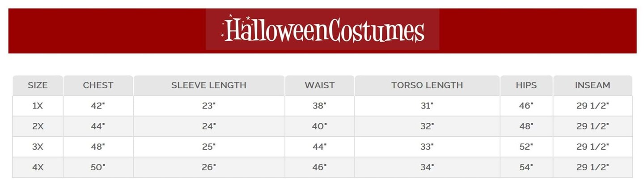The height and width of the screenshot is (190, 644).
Task: Select the HIPS column header
Action: pyautogui.click(x=526, y=85)
